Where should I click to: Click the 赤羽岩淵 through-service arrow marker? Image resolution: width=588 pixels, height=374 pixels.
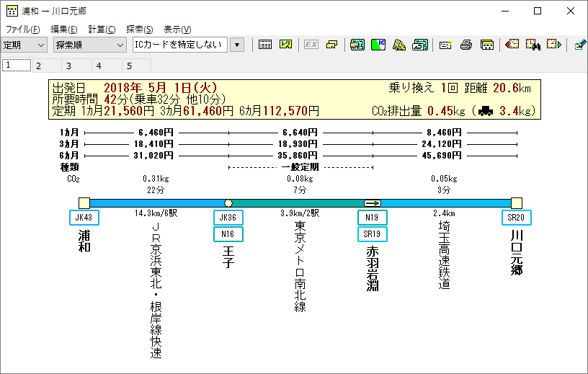[373, 203]
